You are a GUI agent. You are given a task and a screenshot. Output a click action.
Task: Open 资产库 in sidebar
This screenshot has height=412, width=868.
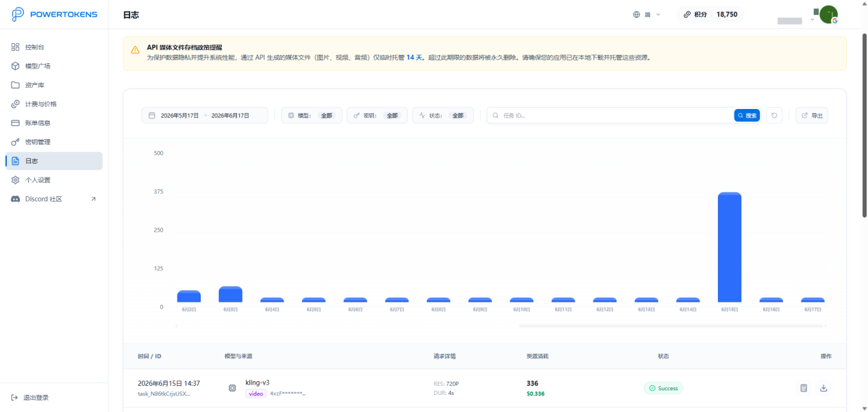pyautogui.click(x=54, y=85)
